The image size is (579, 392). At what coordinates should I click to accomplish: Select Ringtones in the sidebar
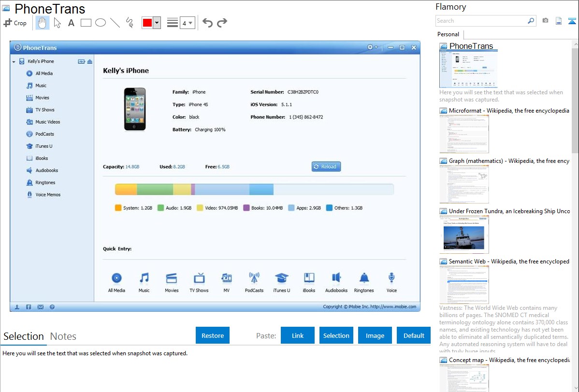[x=41, y=183]
